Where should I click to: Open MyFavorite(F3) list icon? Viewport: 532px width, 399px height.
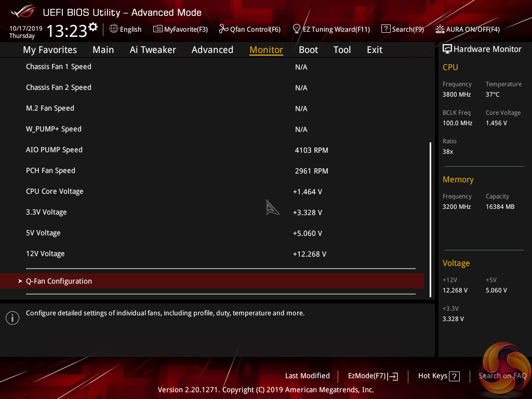click(157, 29)
